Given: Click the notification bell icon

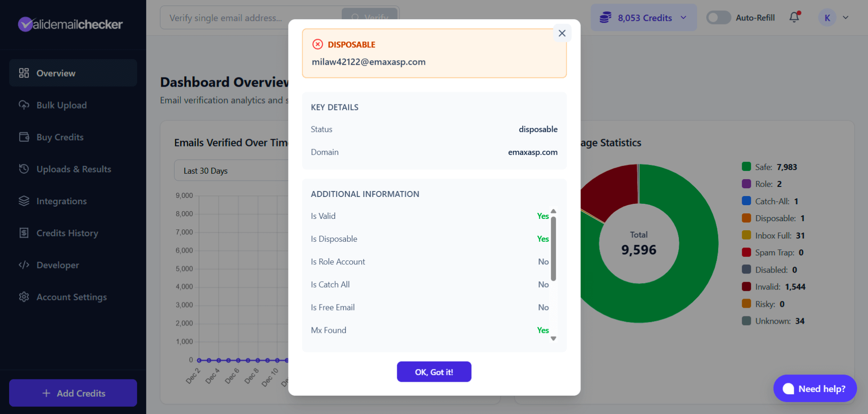Looking at the screenshot, I should 794,17.
